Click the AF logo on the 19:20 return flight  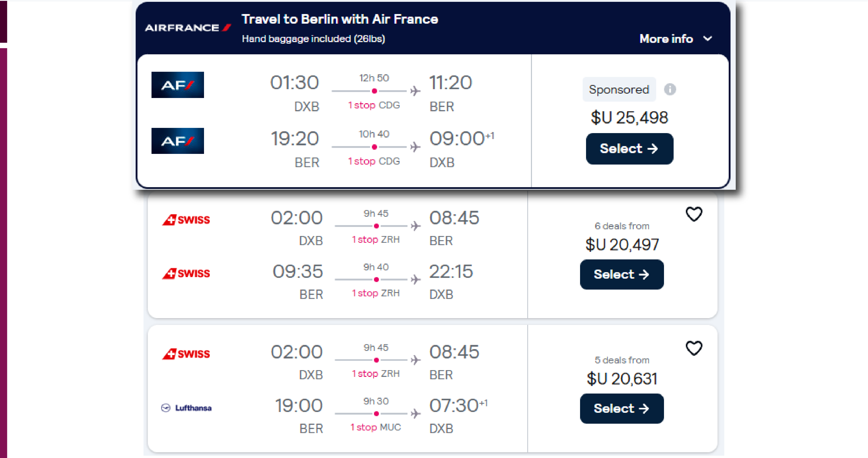pos(177,141)
